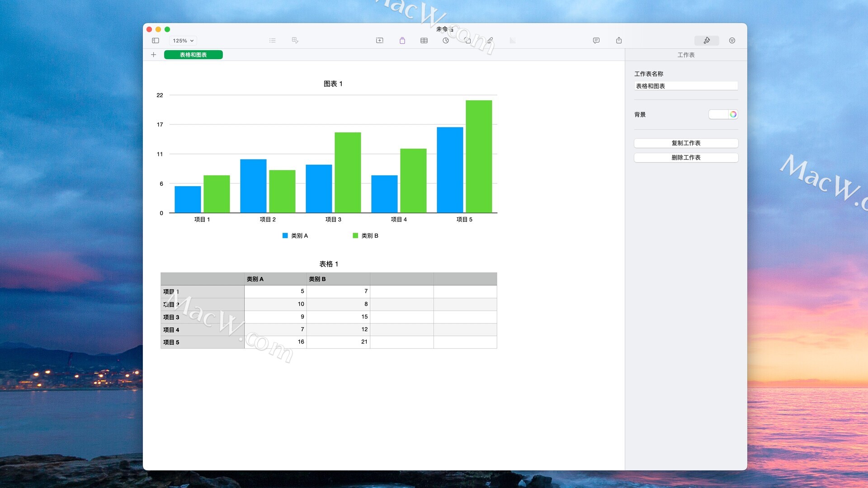Click the 删除工作表 button
The height and width of the screenshot is (488, 868).
pos(686,158)
